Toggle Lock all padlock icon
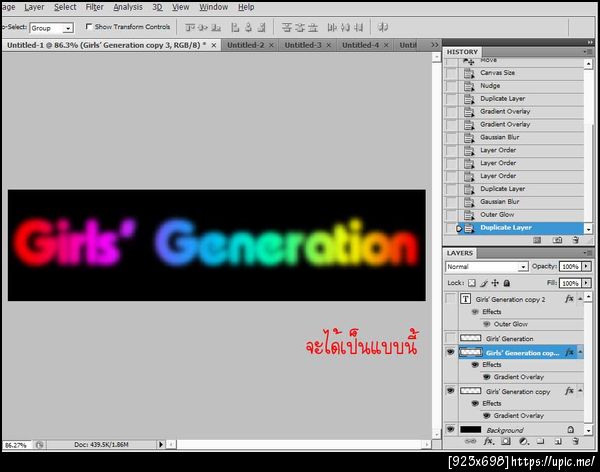 tap(507, 283)
